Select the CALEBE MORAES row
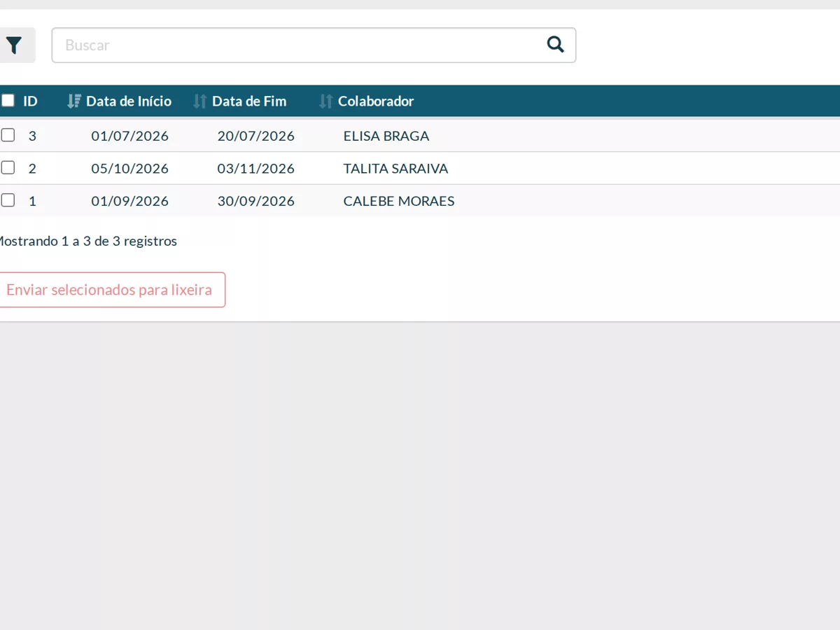 point(420,201)
